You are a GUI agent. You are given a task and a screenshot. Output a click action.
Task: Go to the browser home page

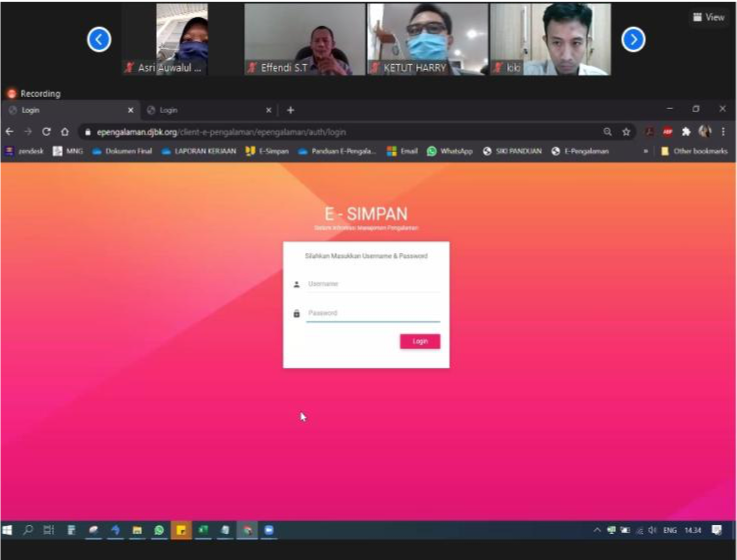(65, 131)
